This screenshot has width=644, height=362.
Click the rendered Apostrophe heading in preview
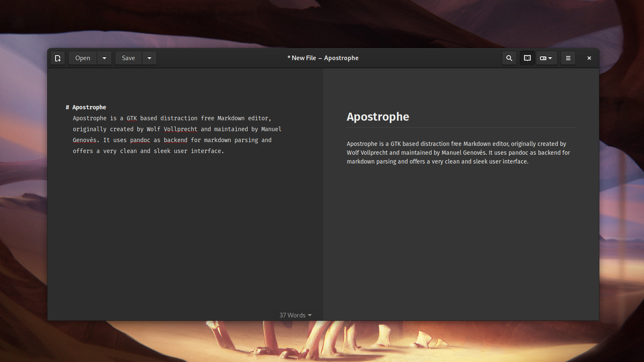tap(378, 117)
